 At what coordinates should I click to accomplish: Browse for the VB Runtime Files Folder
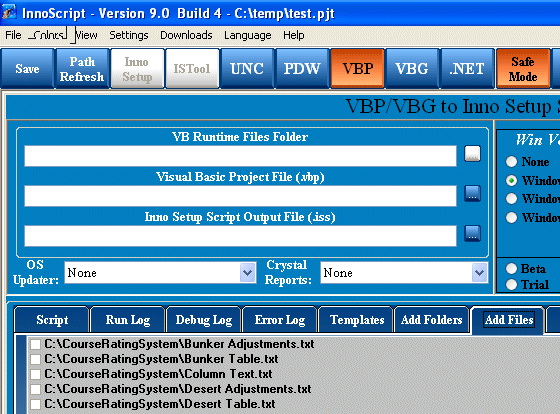[x=472, y=154]
